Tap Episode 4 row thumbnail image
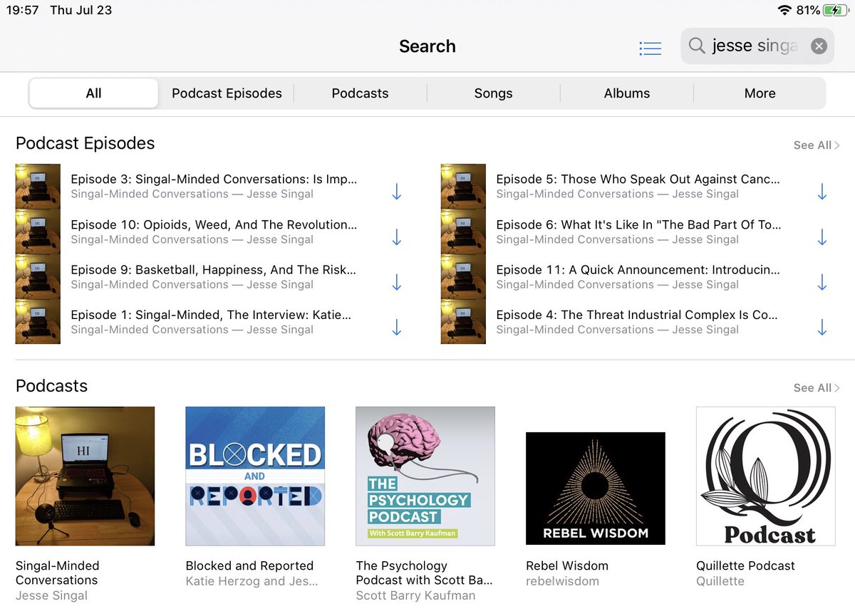The image size is (855, 616). click(463, 321)
